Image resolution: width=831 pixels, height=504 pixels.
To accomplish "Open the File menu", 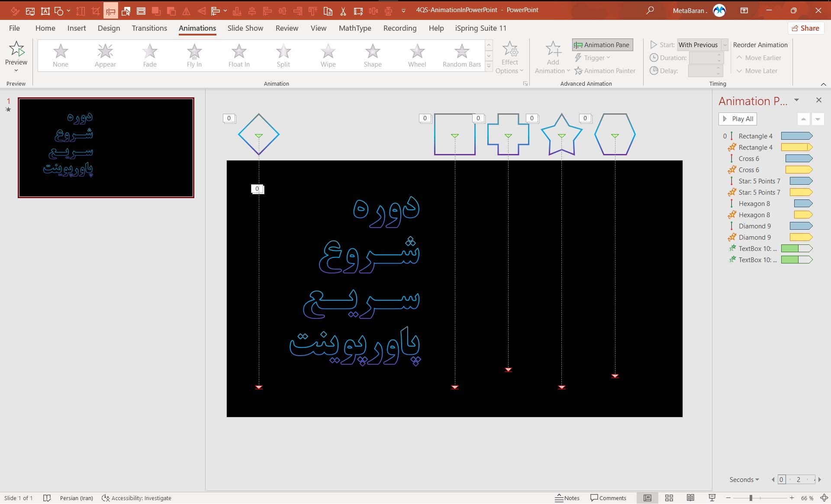I will tap(14, 28).
